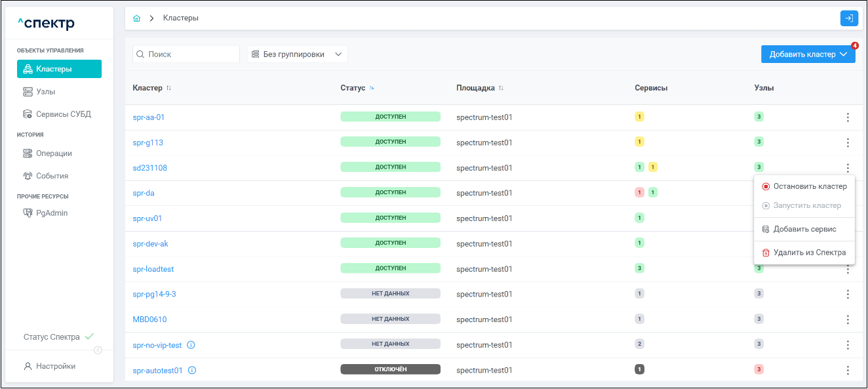This screenshot has width=868, height=389.
Task: Sort the table by Площадка column
Action: (501, 88)
